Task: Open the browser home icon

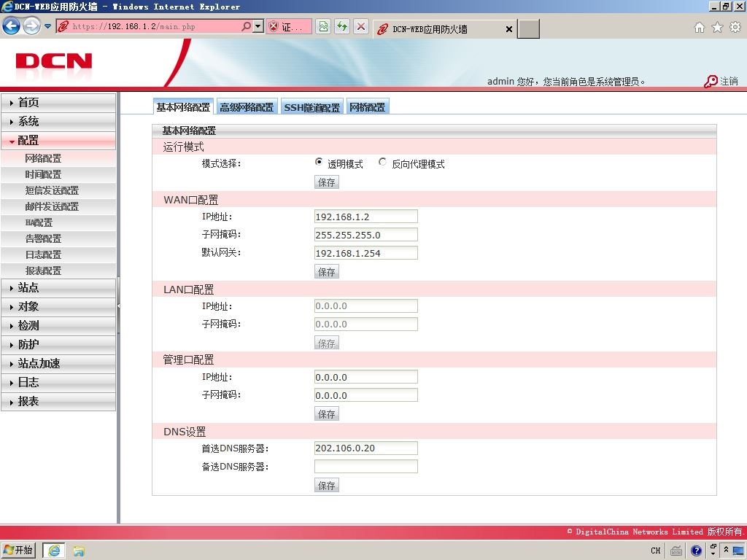Action: point(700,28)
